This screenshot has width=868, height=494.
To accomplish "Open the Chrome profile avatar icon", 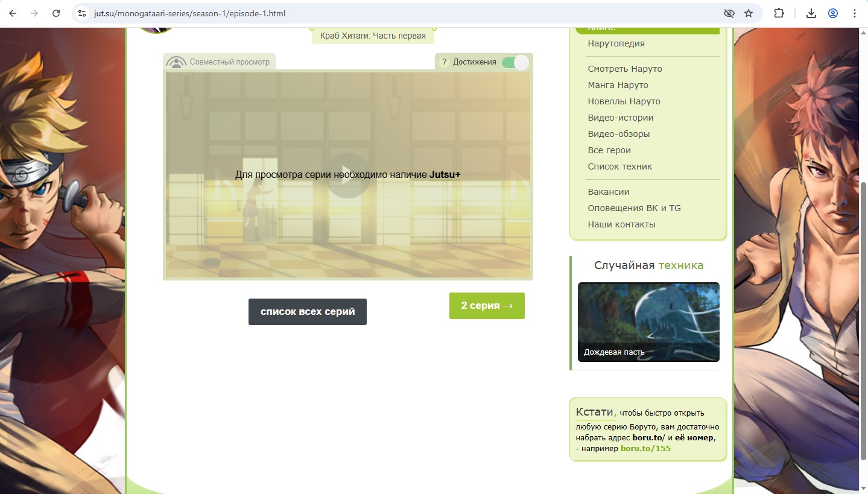I will pyautogui.click(x=833, y=13).
